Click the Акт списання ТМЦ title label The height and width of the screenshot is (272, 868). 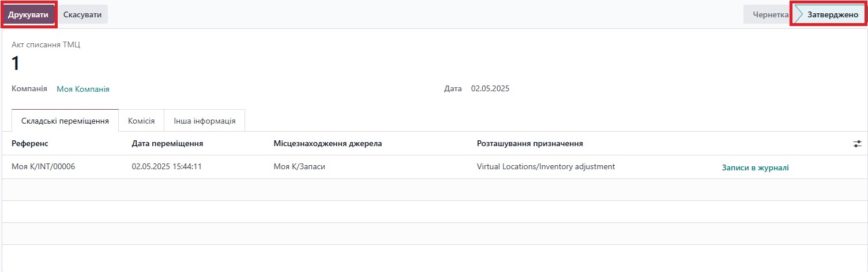(46, 44)
